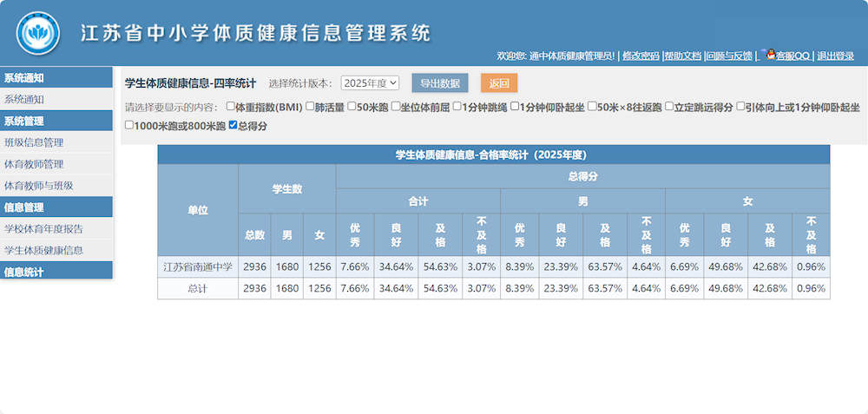Tick the 50米跑 checkbox
868x414 pixels.
click(352, 107)
